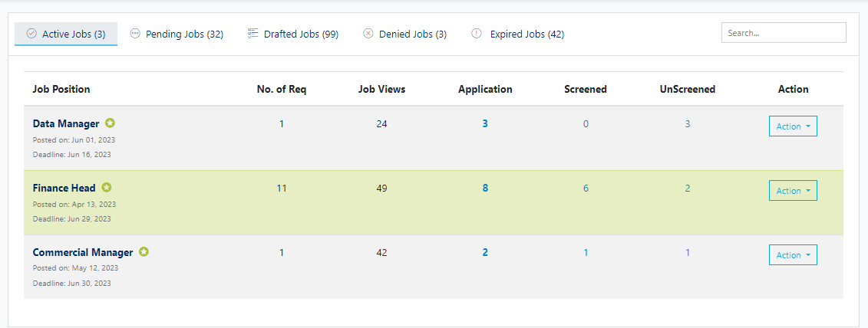The width and height of the screenshot is (868, 328).
Task: View the 8 applications for Finance Head
Action: point(485,188)
